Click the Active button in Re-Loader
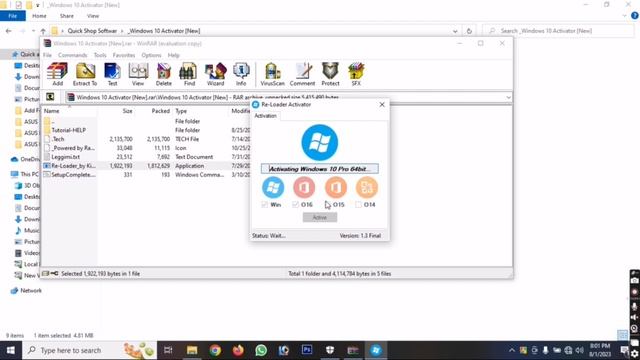This screenshot has height=360, width=640. pos(320,217)
